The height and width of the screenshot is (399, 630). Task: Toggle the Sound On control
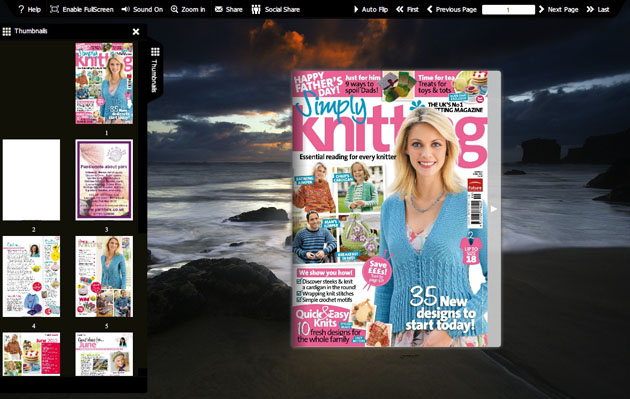142,9
